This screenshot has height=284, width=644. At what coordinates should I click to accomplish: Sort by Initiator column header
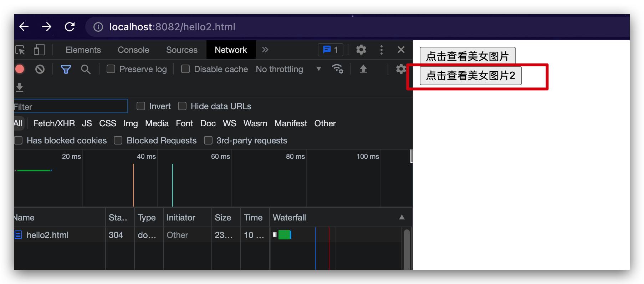click(188, 217)
